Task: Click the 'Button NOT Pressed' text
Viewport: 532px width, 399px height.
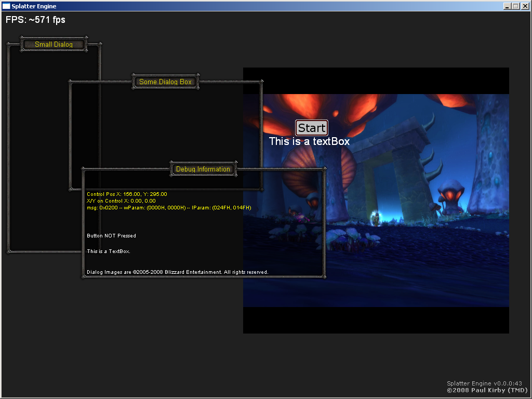Action: (111, 235)
